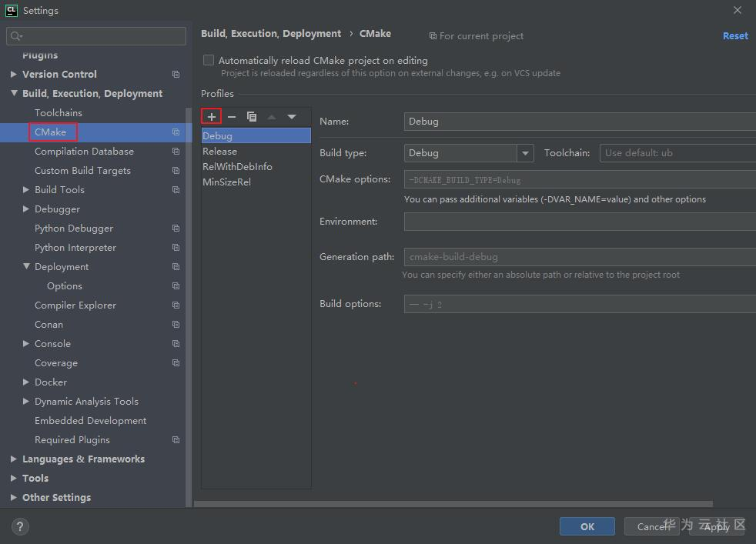This screenshot has height=544, width=756.
Task: Click the Toolchain selection field
Action: [x=676, y=153]
